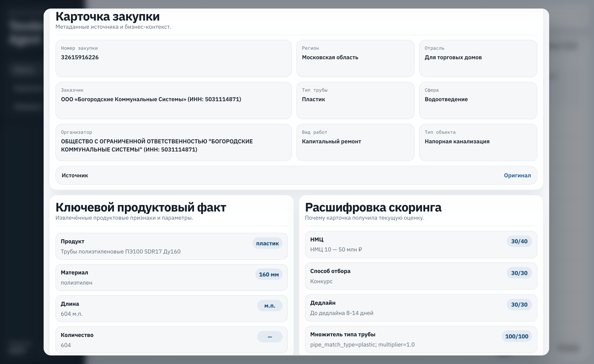The height and width of the screenshot is (364, 594).
Task: Click the 30/40 score badge for НМЦ
Action: (x=519, y=241)
